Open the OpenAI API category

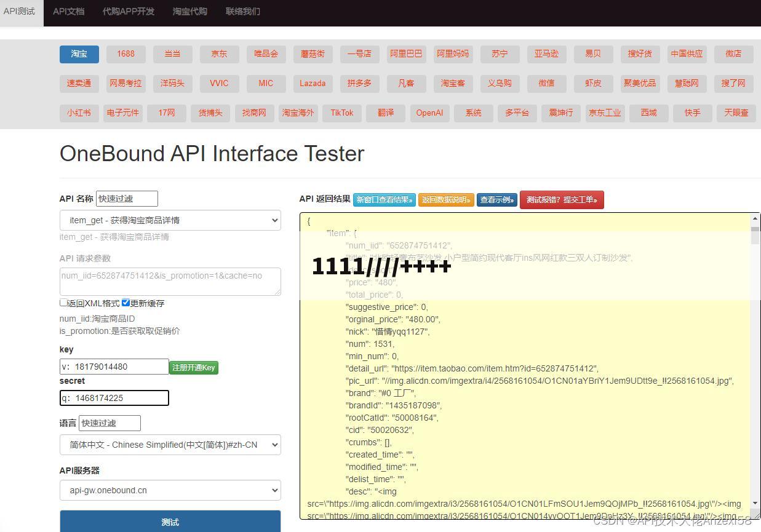coord(429,113)
